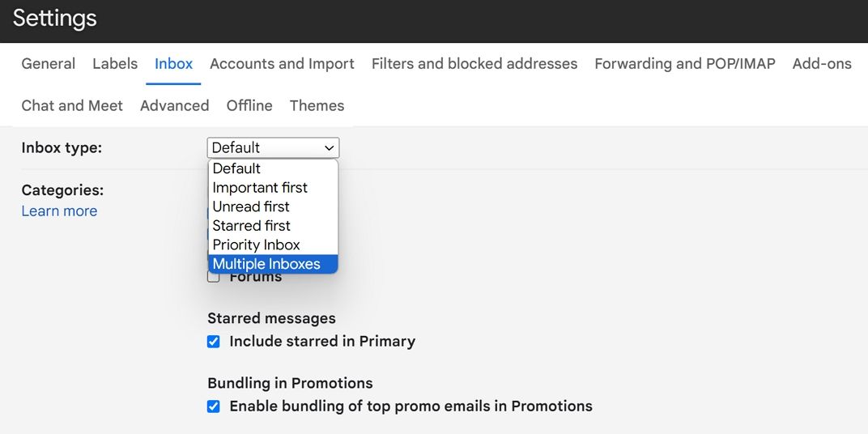Screen dimensions: 868x434
Task: Go to Filters and blocked addresses
Action: (x=474, y=64)
